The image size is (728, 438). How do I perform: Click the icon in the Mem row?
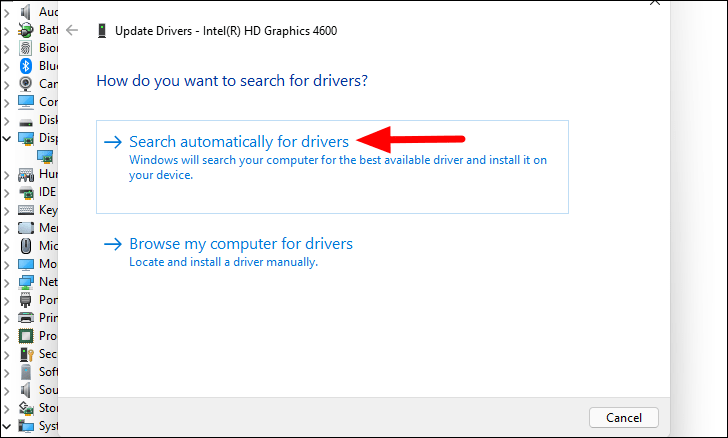coord(26,228)
